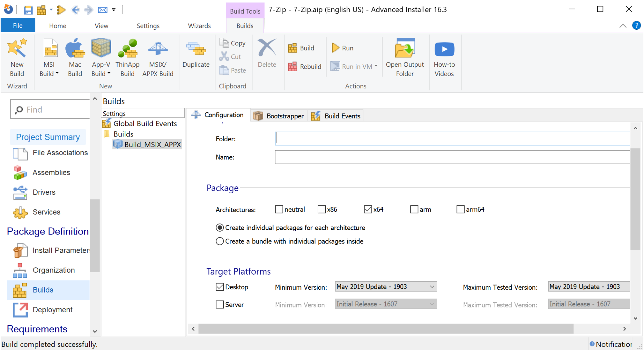Expand Run in VM dropdown arrow
This screenshot has height=351, width=644.
pyautogui.click(x=376, y=66)
